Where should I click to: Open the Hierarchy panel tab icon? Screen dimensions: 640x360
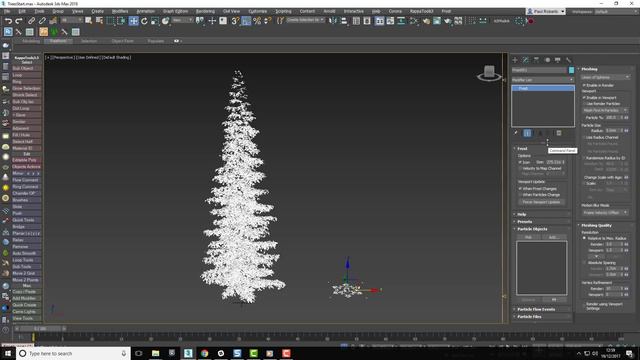[x=536, y=60]
